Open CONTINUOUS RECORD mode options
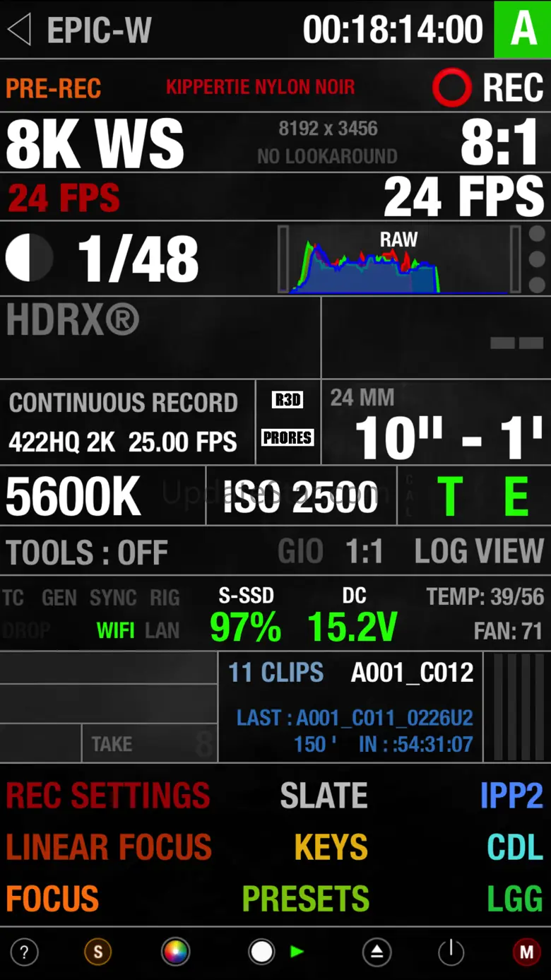The width and height of the screenshot is (551, 980). pyautogui.click(x=123, y=403)
